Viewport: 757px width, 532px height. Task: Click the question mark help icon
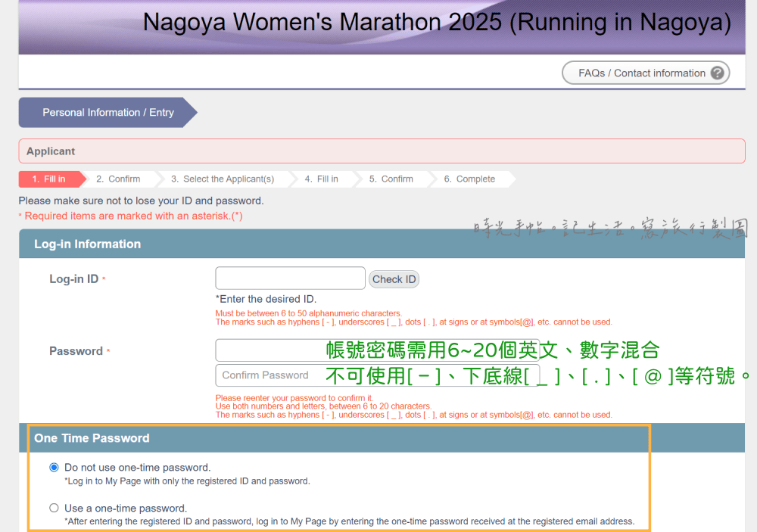(717, 73)
